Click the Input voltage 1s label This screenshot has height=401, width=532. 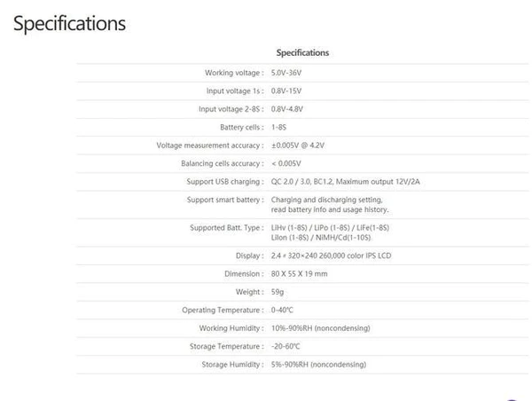233,90
